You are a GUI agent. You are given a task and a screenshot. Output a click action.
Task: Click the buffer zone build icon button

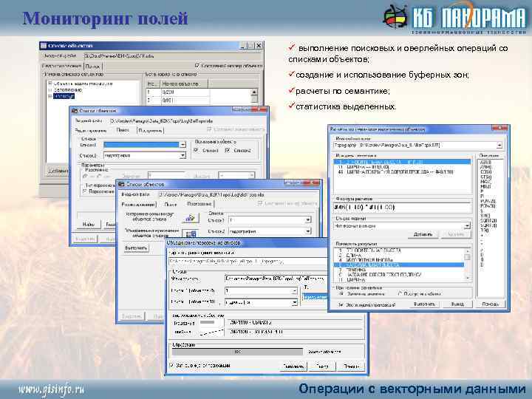click(x=190, y=218)
